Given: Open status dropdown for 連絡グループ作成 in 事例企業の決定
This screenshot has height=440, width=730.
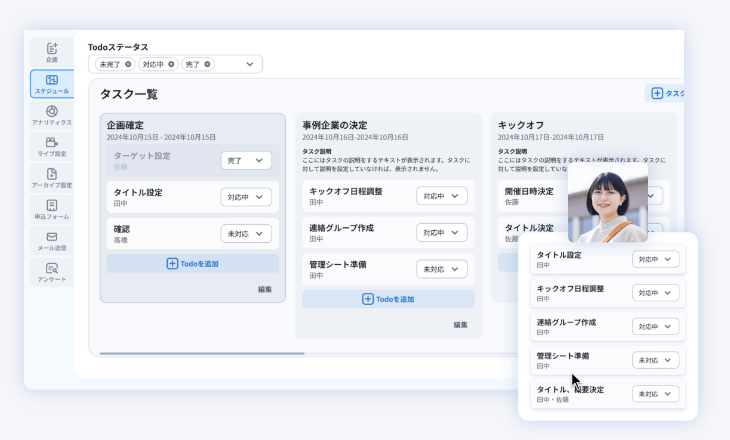Looking at the screenshot, I should point(441,232).
